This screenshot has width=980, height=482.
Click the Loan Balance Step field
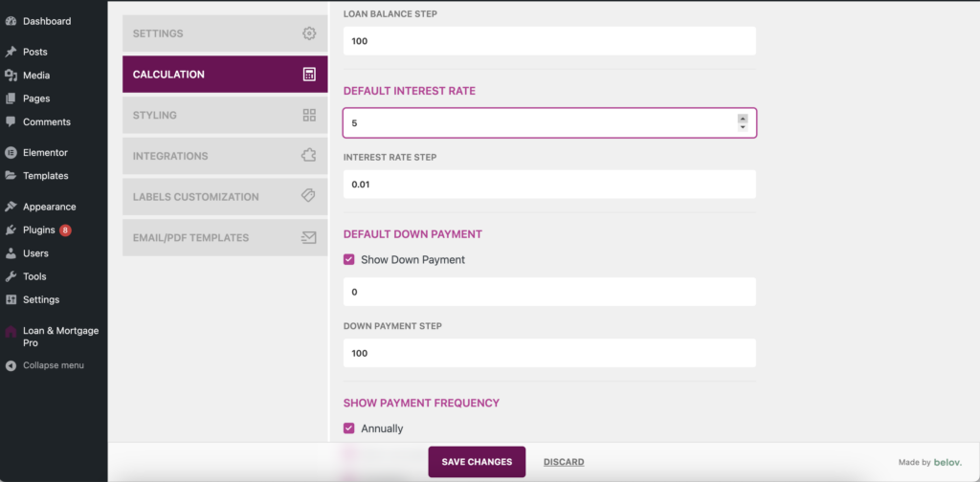click(x=549, y=41)
